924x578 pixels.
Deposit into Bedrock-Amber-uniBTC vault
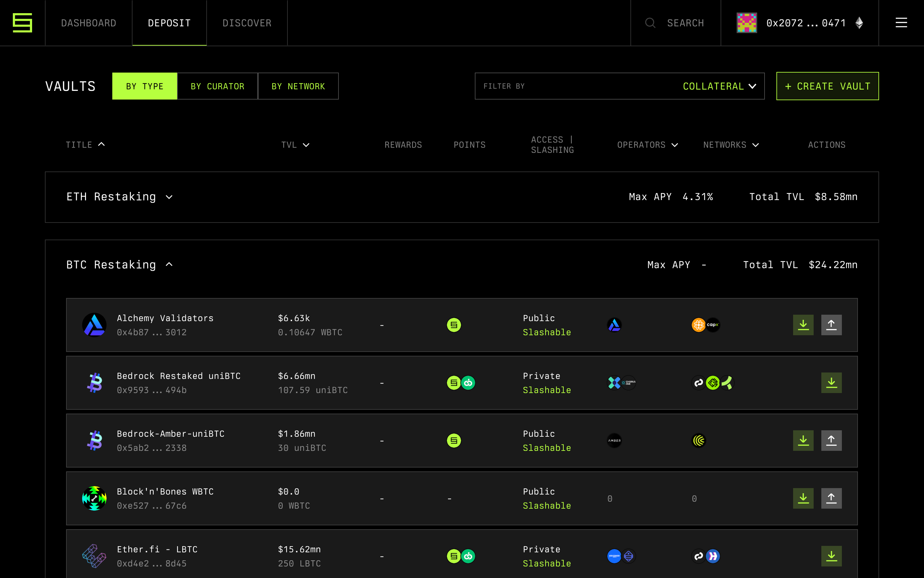pyautogui.click(x=803, y=440)
